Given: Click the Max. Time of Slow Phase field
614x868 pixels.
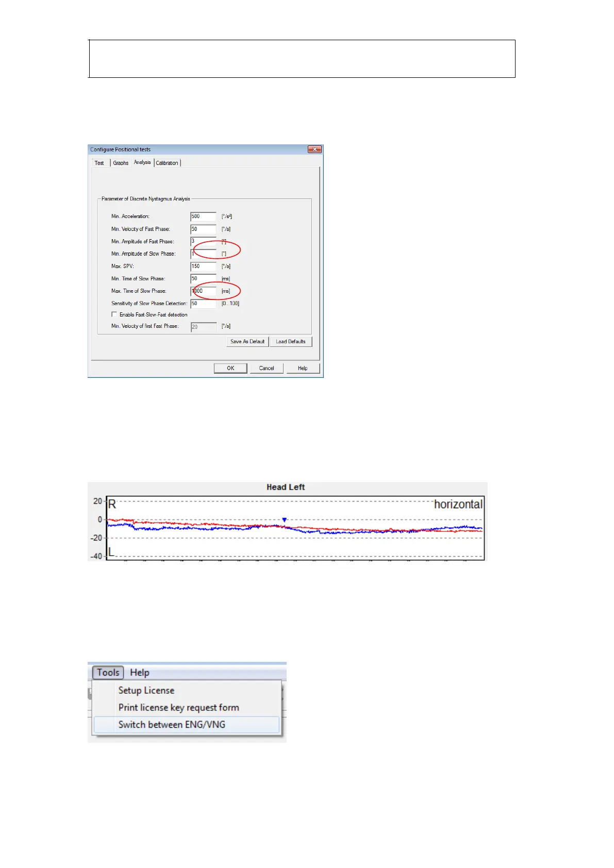Looking at the screenshot, I should tap(203, 291).
